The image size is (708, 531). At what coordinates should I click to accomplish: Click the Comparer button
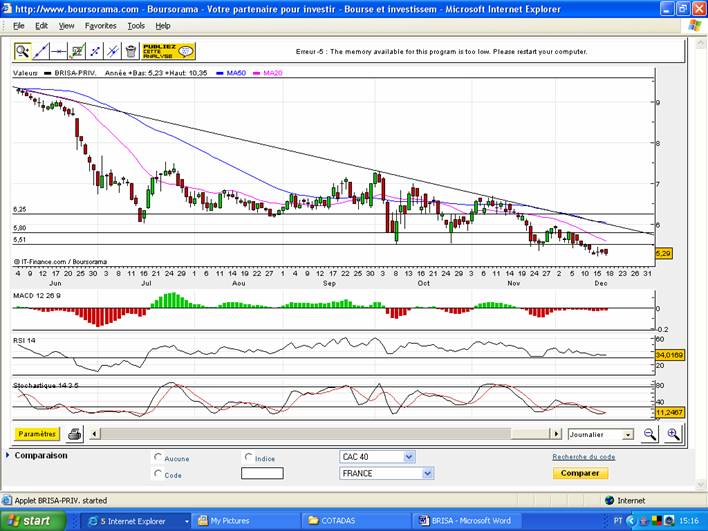[580, 473]
